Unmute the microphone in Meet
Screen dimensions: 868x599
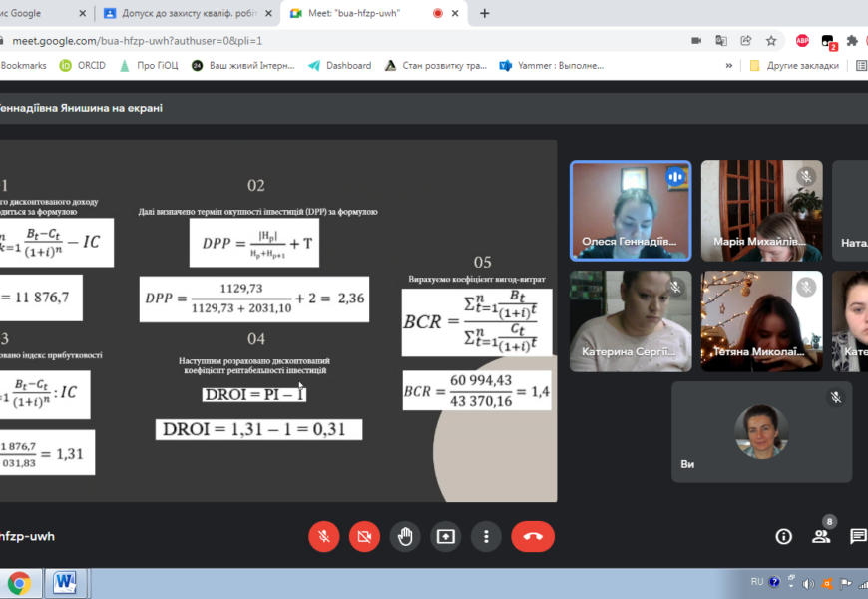click(323, 536)
